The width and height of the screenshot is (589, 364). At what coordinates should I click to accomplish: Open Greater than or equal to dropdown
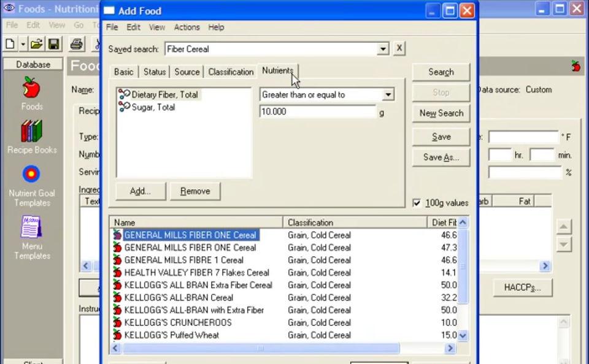click(388, 94)
